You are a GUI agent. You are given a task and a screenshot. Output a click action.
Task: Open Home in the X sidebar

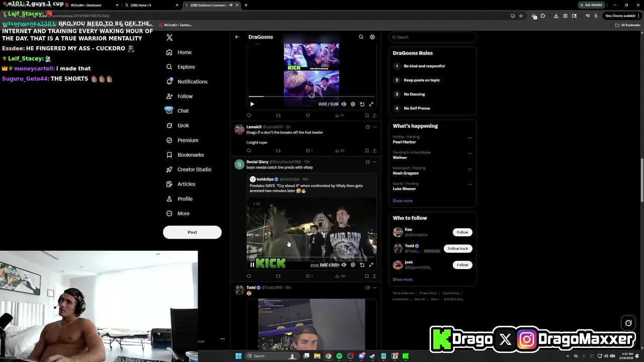click(179, 52)
